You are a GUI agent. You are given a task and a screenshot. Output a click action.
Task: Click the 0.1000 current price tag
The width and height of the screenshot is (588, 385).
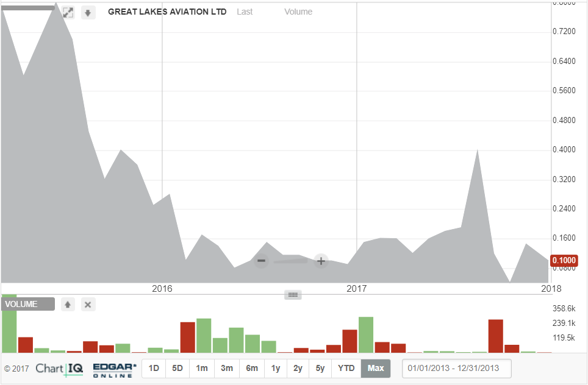coord(564,260)
